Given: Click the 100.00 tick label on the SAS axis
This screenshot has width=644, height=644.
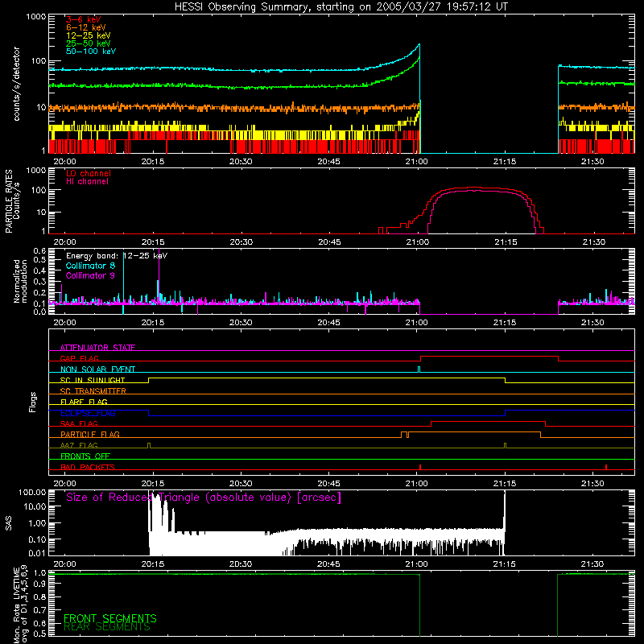Looking at the screenshot, I should pyautogui.click(x=32, y=492).
